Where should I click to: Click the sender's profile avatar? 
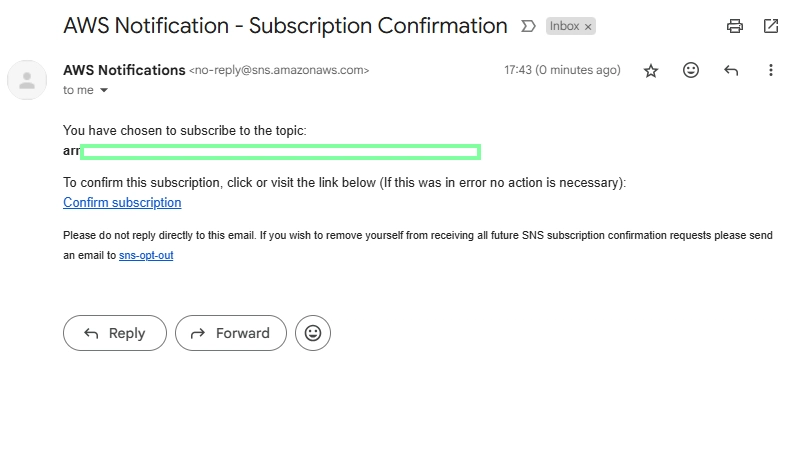[27, 80]
